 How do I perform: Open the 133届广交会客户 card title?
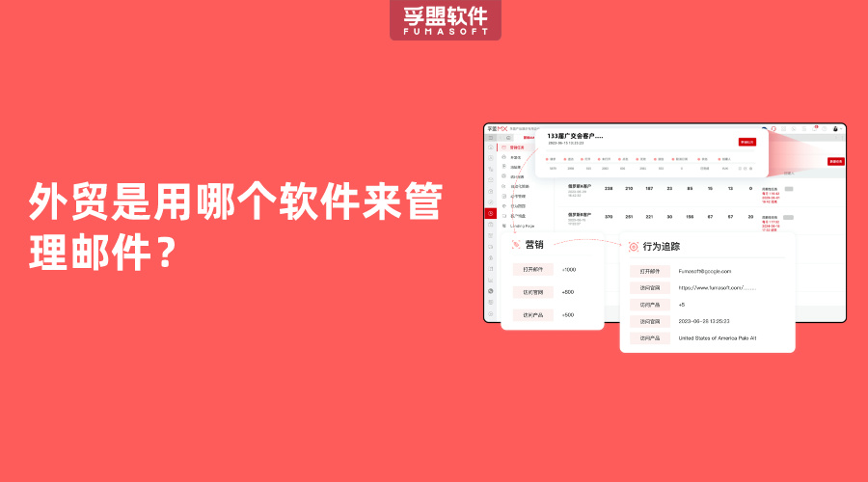(x=575, y=136)
